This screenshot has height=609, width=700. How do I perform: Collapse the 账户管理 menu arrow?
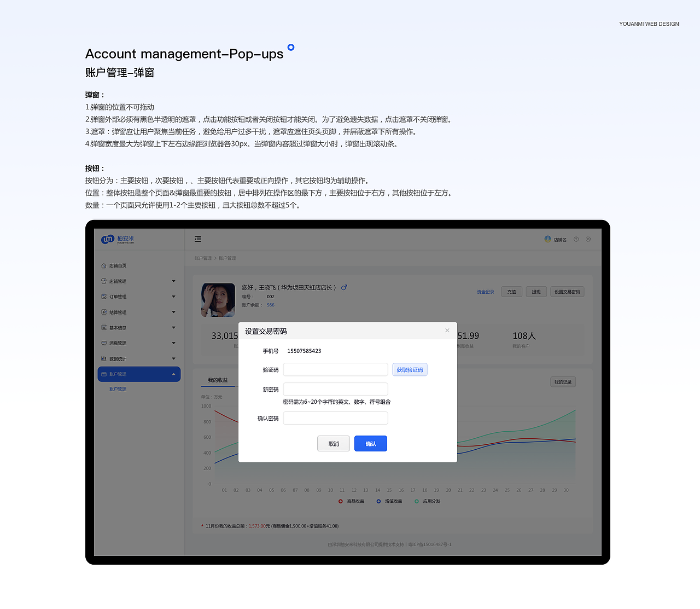(174, 374)
